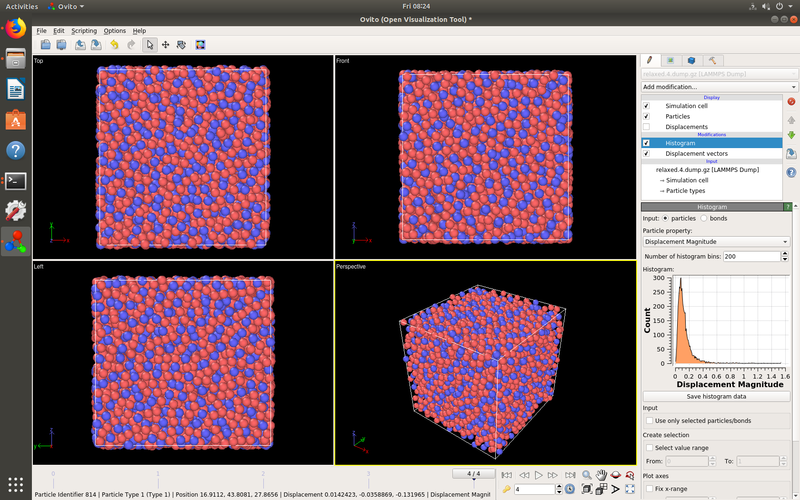The height and width of the screenshot is (500, 800).
Task: Click the Save Modifier Preset icon
Action: click(x=791, y=154)
